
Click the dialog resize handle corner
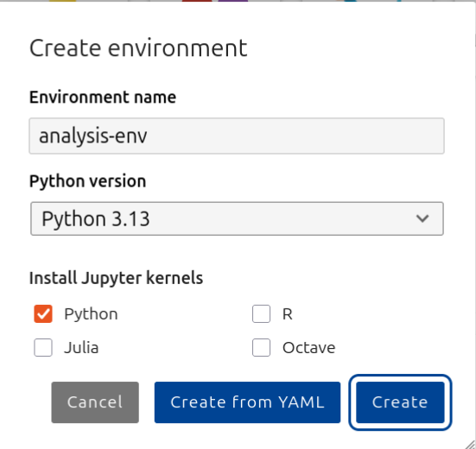[x=471, y=444]
